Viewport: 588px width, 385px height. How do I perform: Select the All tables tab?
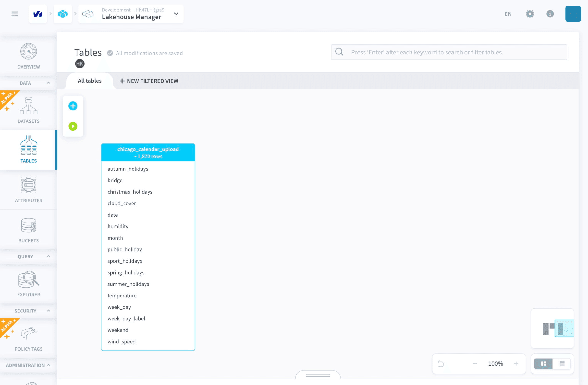coord(90,81)
